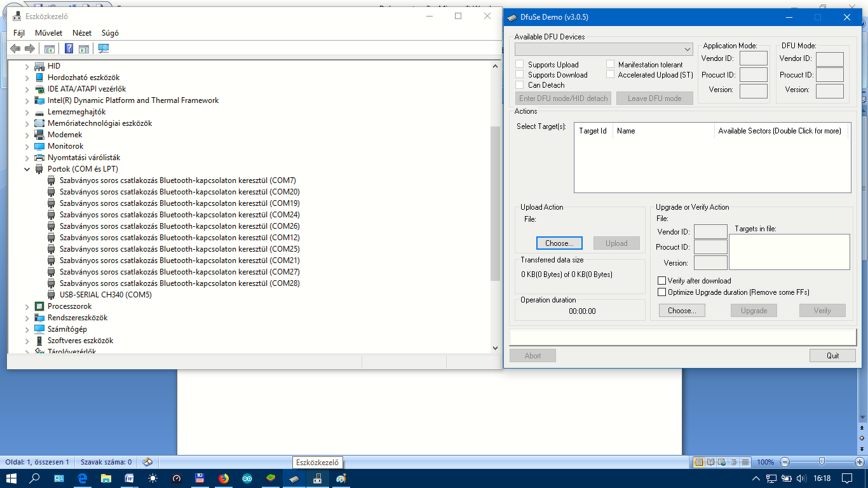Click the scan for hardware changes icon

tap(104, 49)
